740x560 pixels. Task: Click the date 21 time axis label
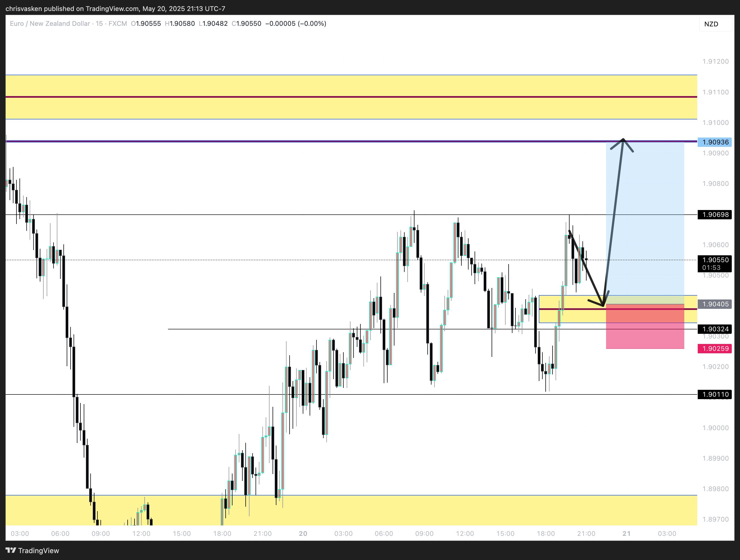pyautogui.click(x=627, y=534)
